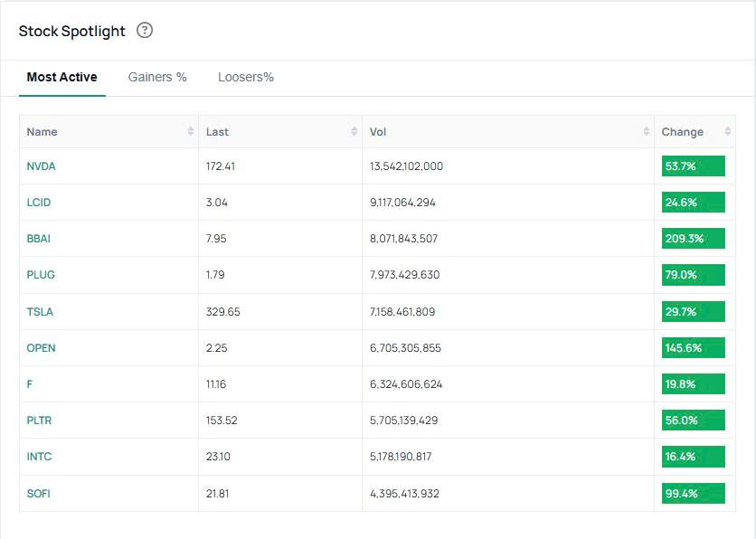Open the LCID stock link

39,203
